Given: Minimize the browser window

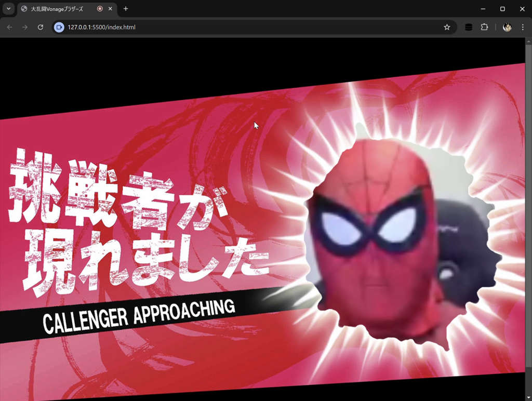Looking at the screenshot, I should [x=483, y=9].
